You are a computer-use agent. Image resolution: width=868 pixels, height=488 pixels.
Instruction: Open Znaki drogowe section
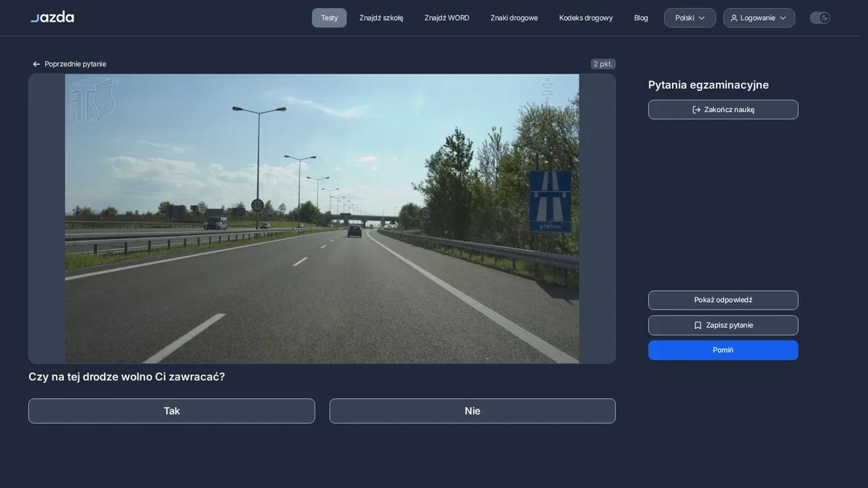coord(514,18)
